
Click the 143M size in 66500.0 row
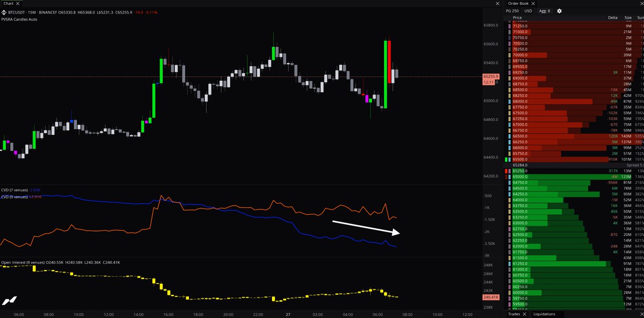click(x=626, y=136)
